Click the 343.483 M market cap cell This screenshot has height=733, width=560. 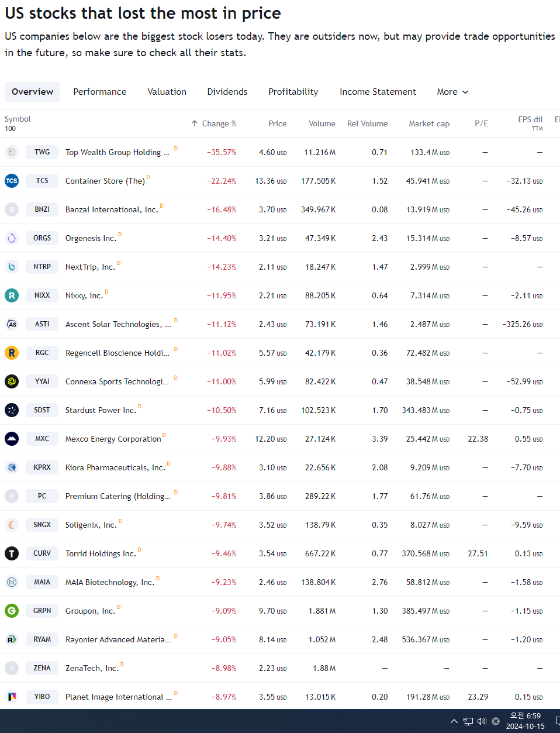(x=426, y=410)
